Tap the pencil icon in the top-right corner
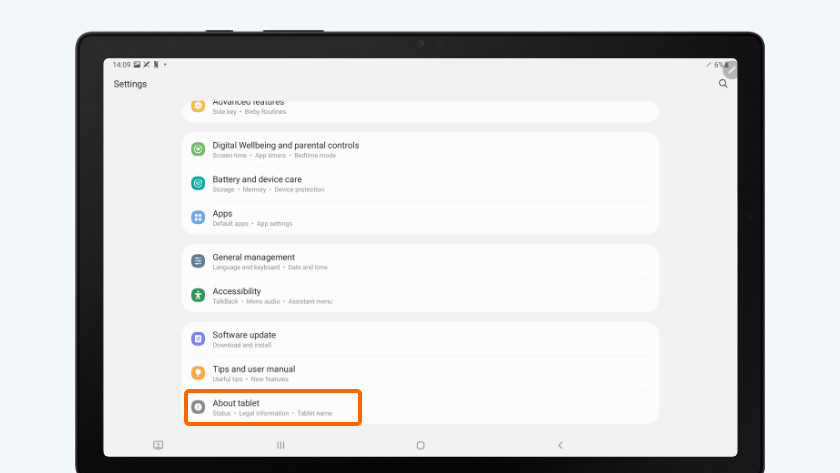Screen dimensions: 840x473 tap(730, 68)
